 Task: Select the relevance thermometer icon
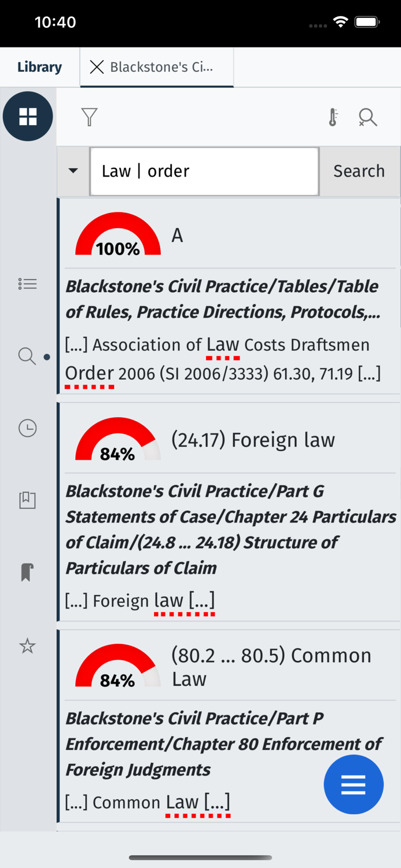click(332, 117)
